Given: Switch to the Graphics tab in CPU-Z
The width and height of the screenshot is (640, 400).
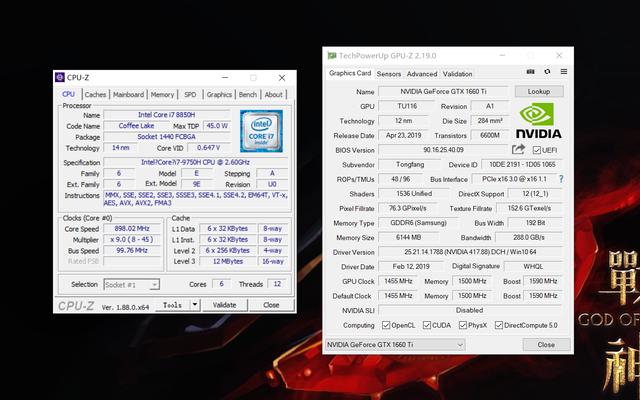Looking at the screenshot, I should [219, 94].
